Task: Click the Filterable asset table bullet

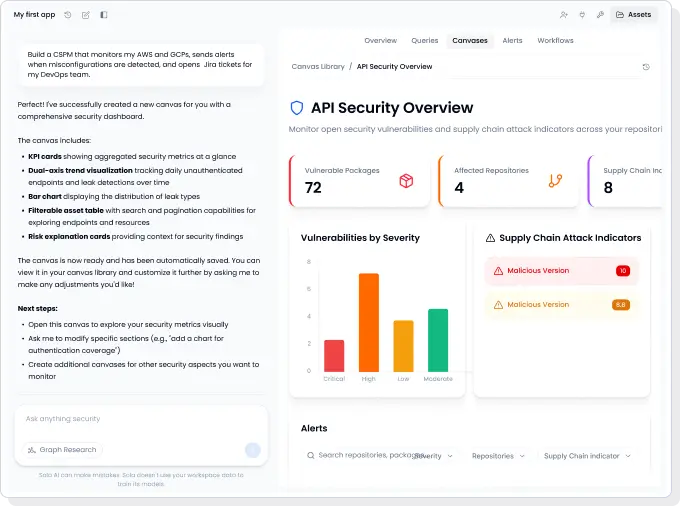Action: (x=141, y=216)
